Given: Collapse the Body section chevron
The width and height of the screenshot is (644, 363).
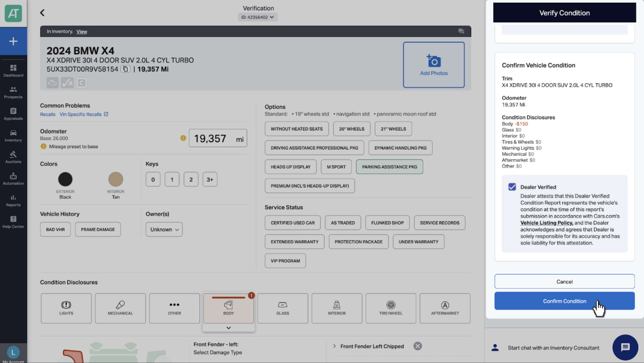Looking at the screenshot, I should [x=228, y=328].
